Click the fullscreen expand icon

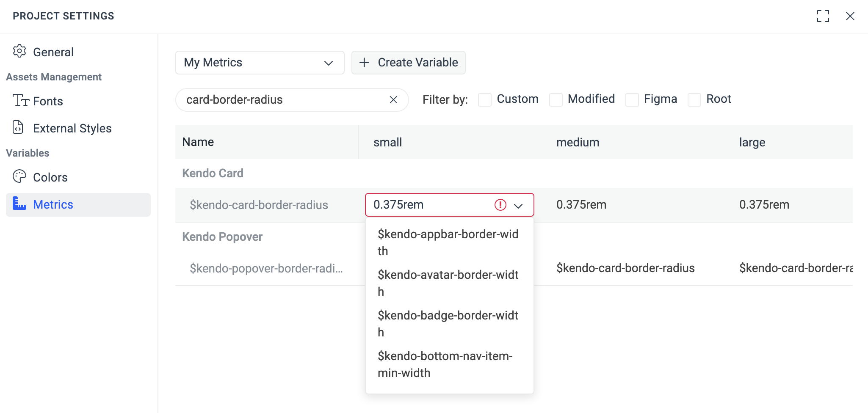point(823,16)
